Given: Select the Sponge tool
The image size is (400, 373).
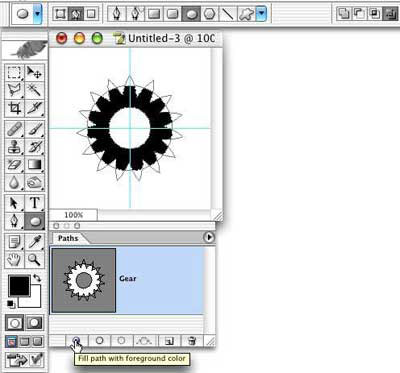Looking at the screenshot, I should (34, 182).
